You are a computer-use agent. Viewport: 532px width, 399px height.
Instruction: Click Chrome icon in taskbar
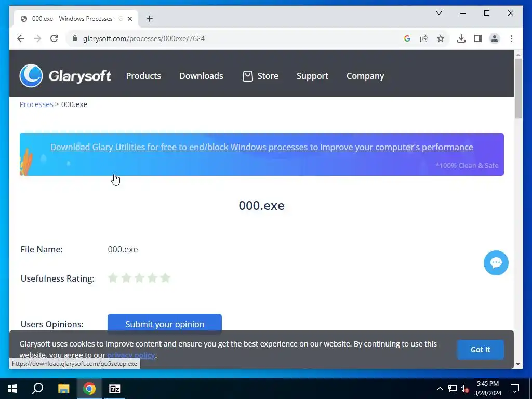coord(89,389)
